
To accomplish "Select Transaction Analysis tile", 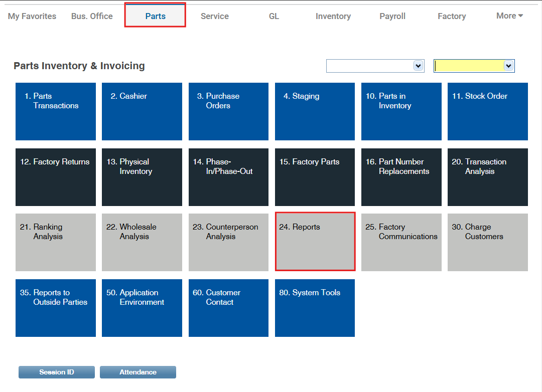I will coord(488,177).
